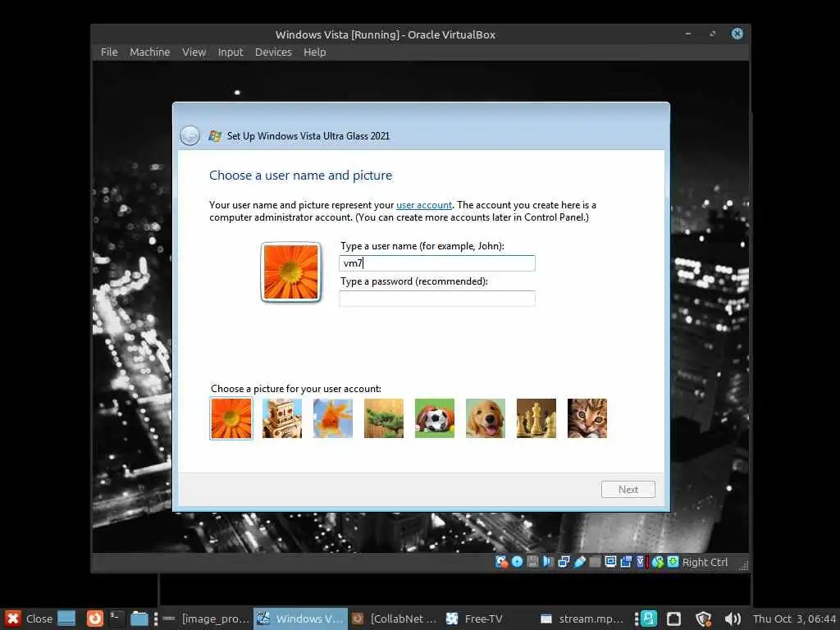Choose the soccer ball account picture
Image resolution: width=840 pixels, height=630 pixels.
[435, 418]
